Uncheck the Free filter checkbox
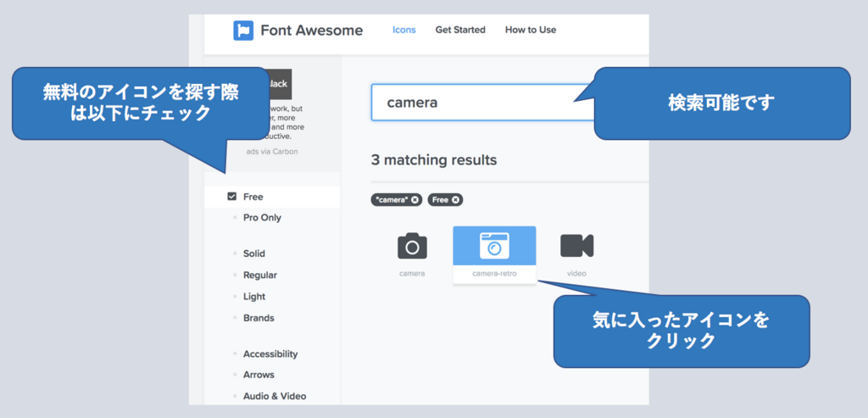 pos(231,197)
